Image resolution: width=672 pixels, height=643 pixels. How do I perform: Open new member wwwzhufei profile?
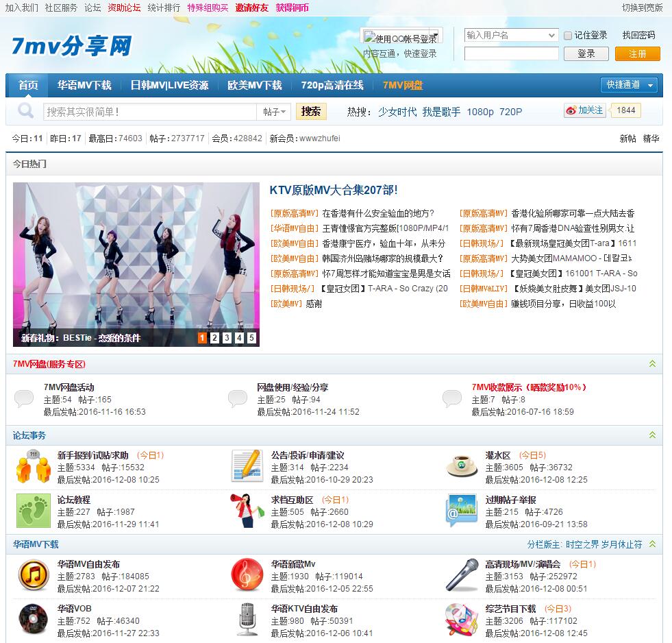pyautogui.click(x=320, y=138)
